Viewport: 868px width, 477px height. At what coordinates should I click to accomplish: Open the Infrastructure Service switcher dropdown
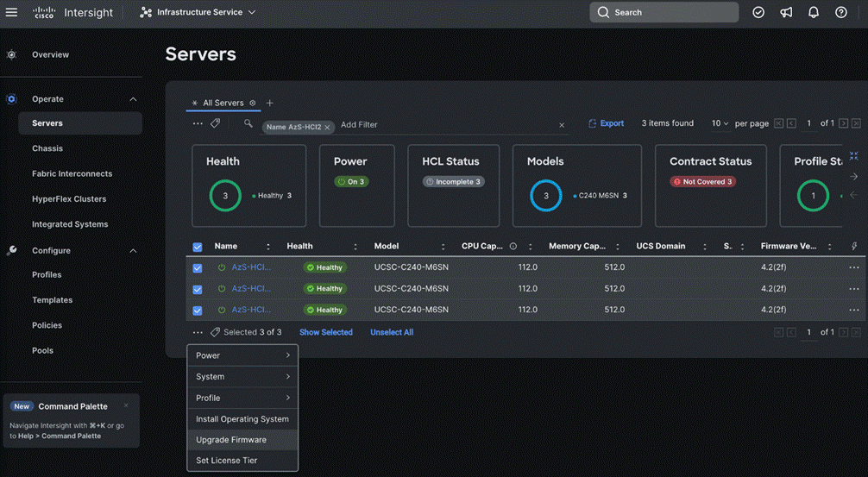[x=198, y=12]
